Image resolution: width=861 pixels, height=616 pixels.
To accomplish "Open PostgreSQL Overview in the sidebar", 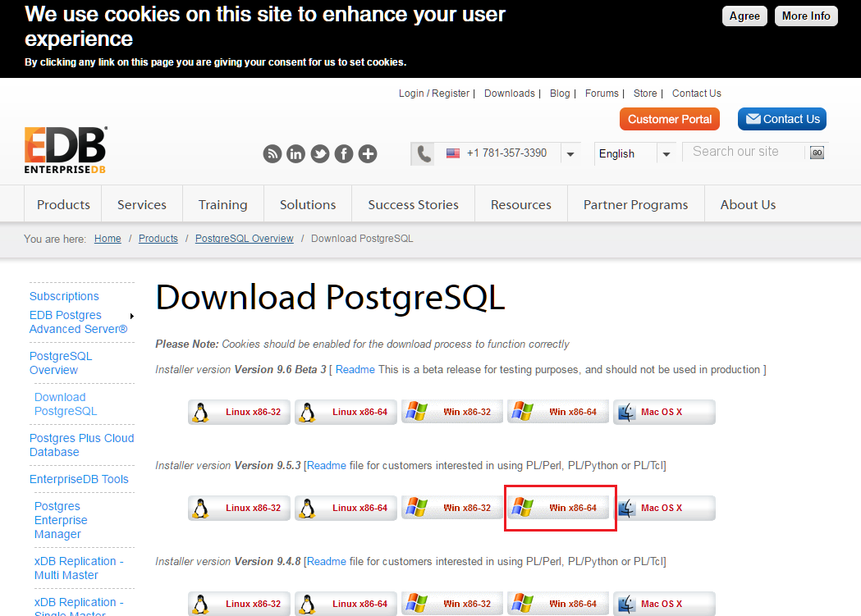I will 61,363.
